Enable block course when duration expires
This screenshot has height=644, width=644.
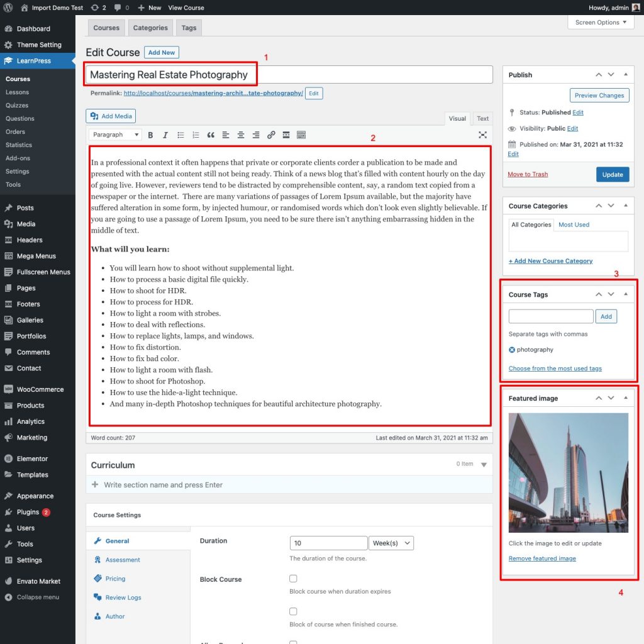293,578
